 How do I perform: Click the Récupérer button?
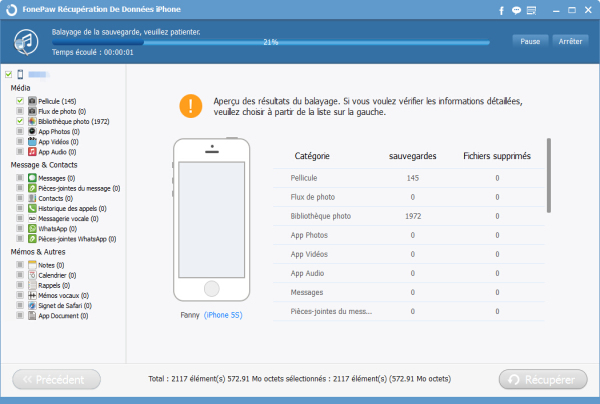(x=543, y=380)
